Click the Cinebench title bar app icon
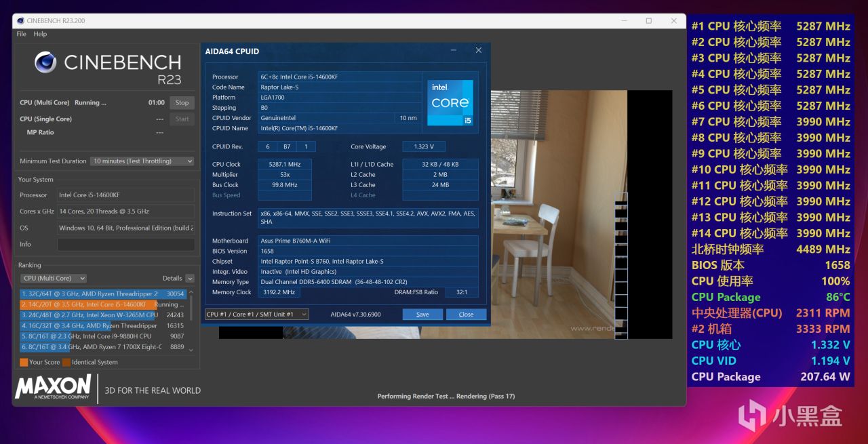This screenshot has width=868, height=444. point(20,20)
